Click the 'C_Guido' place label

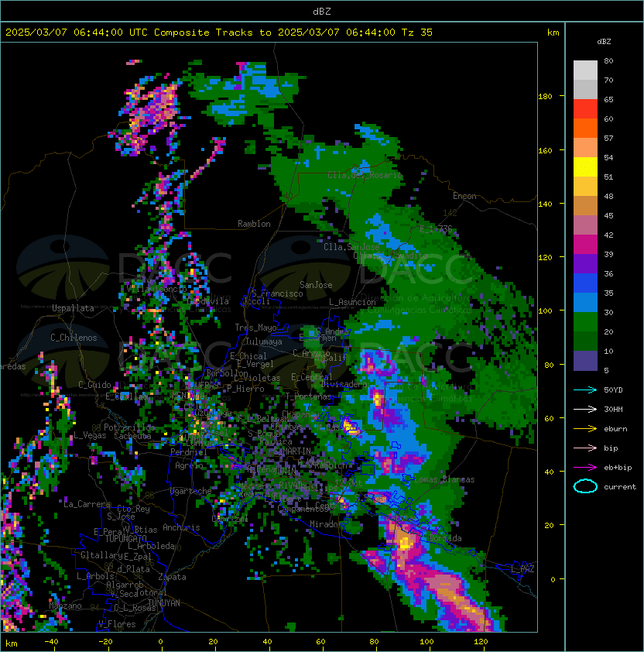click(94, 385)
